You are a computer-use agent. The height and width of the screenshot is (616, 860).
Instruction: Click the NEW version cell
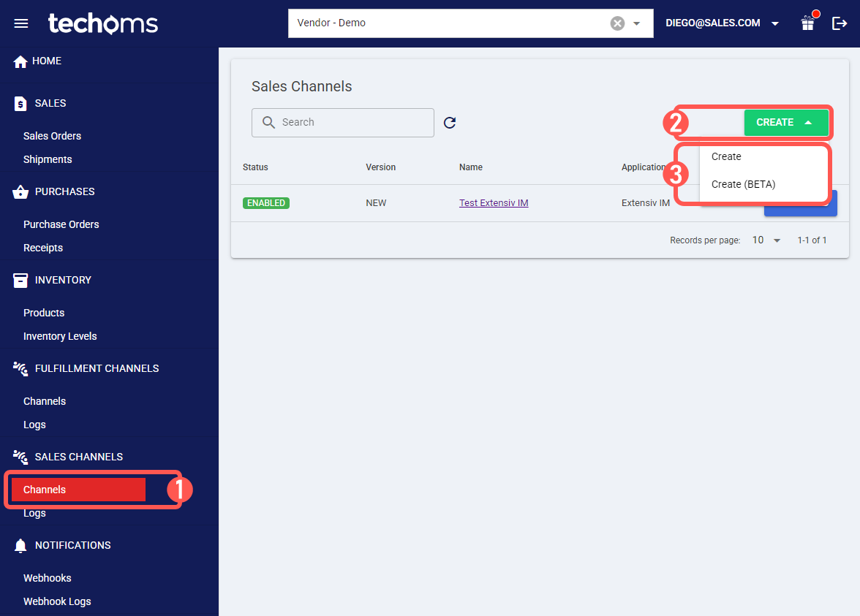tap(376, 203)
